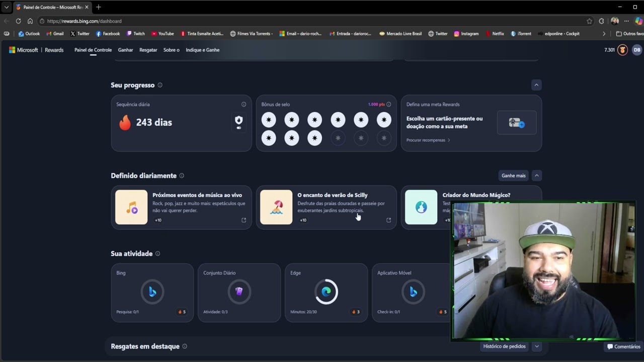This screenshot has width=644, height=362.
Task: Reload the page with the refresh icon
Action: [18, 21]
